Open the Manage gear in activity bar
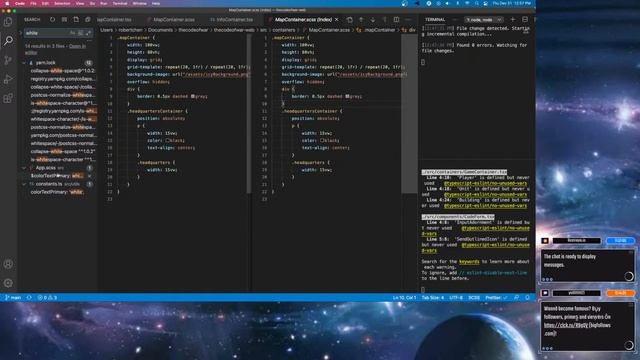 8,283
